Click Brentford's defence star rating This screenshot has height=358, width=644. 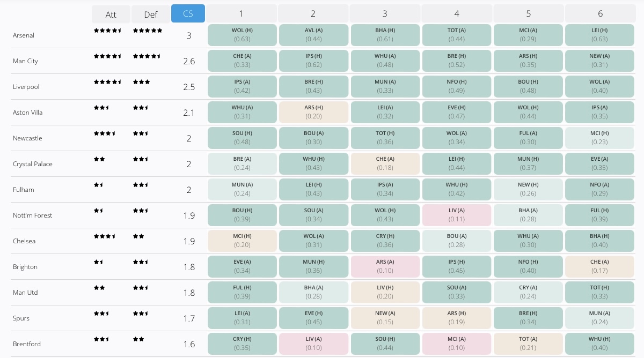click(x=138, y=339)
